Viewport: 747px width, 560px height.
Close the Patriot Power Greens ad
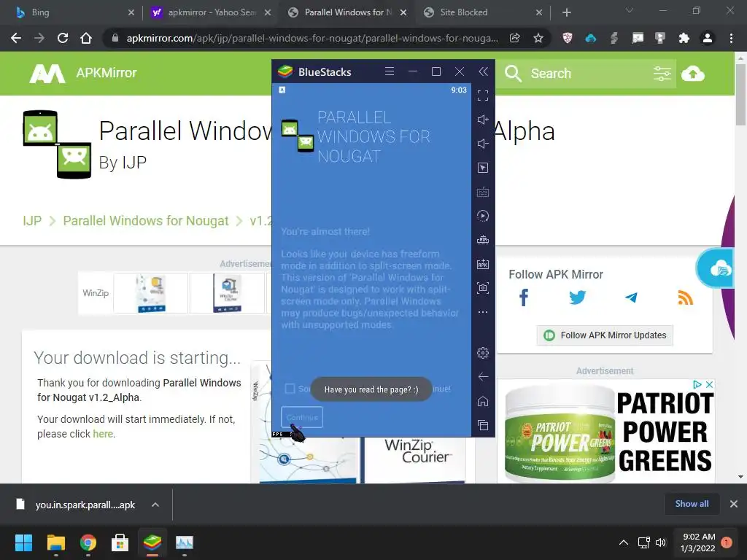[x=709, y=384]
